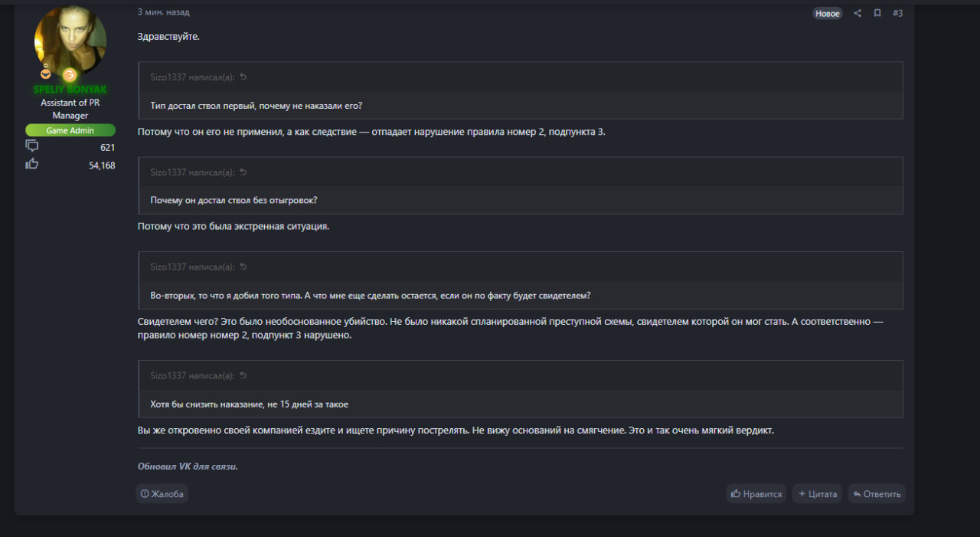Screen dimensions: 980x537
Task: Reply using the Ответить button
Action: [x=877, y=494]
